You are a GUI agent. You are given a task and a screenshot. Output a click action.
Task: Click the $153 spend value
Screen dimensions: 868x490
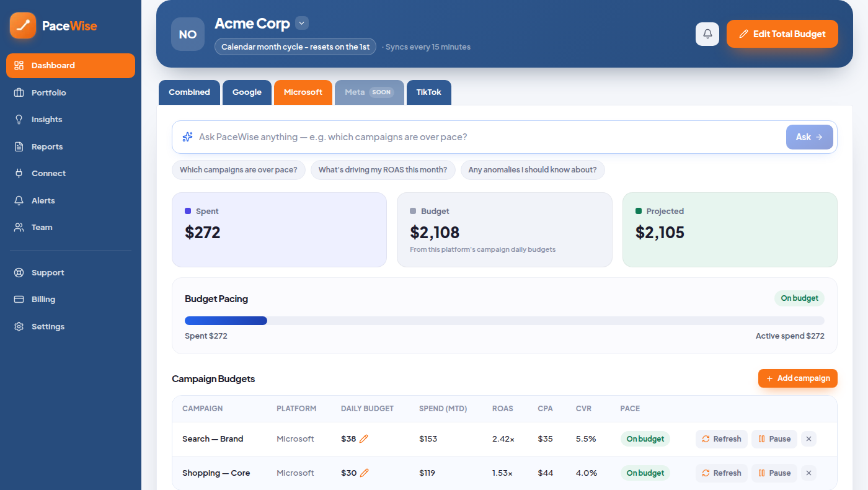428,439
